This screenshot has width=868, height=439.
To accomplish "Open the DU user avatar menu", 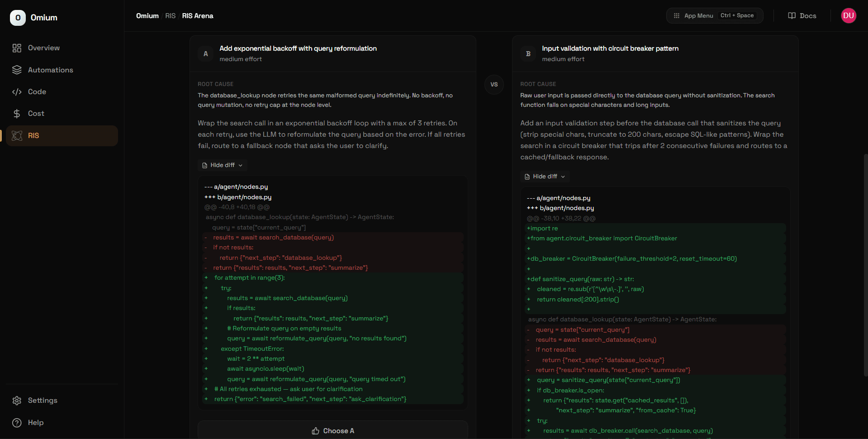I will pos(849,15).
